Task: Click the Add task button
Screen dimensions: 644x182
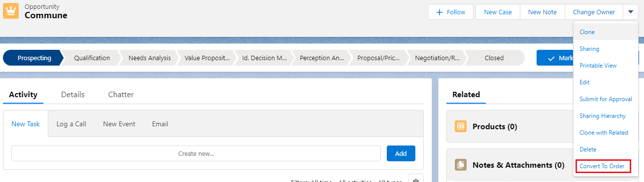Action: point(401,153)
